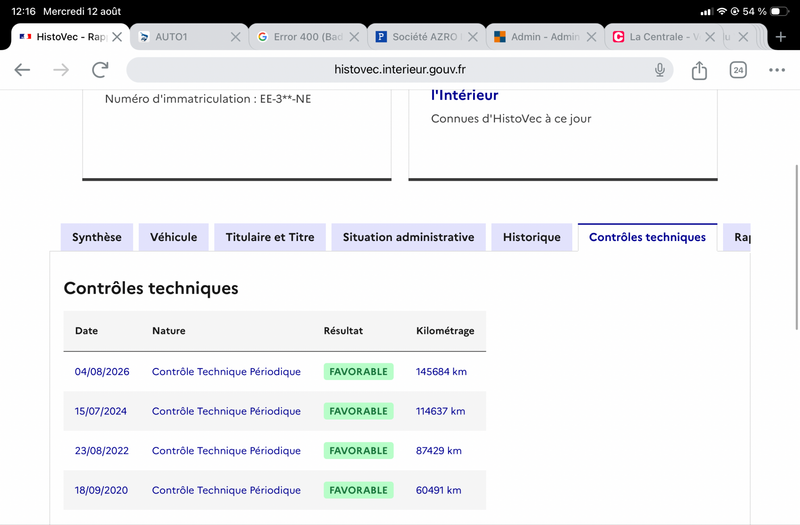
Task: Click the l'Intérieur link
Action: click(x=464, y=95)
